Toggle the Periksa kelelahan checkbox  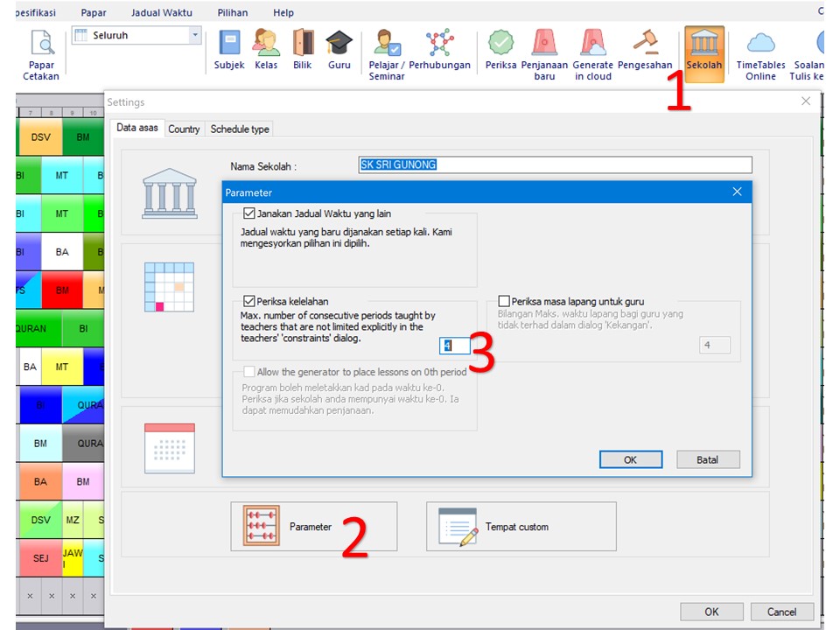(x=250, y=301)
